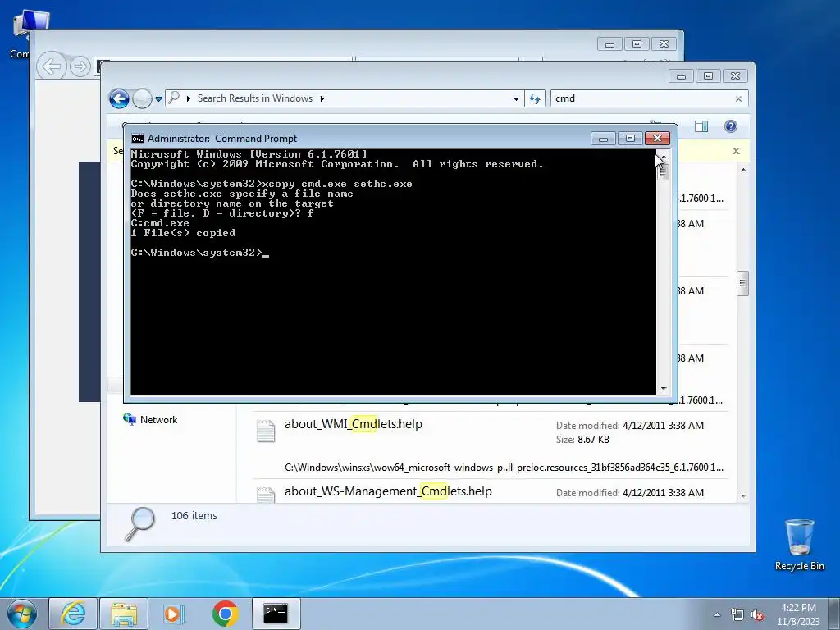The width and height of the screenshot is (840, 630).
Task: Click the cmd search input field
Action: [641, 98]
